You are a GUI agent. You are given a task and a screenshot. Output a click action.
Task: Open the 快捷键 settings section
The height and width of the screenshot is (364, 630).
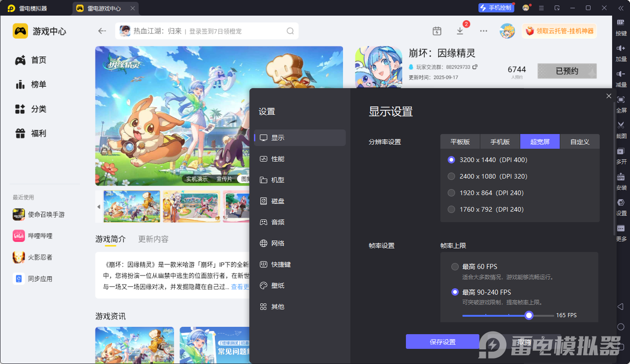[x=300, y=264]
